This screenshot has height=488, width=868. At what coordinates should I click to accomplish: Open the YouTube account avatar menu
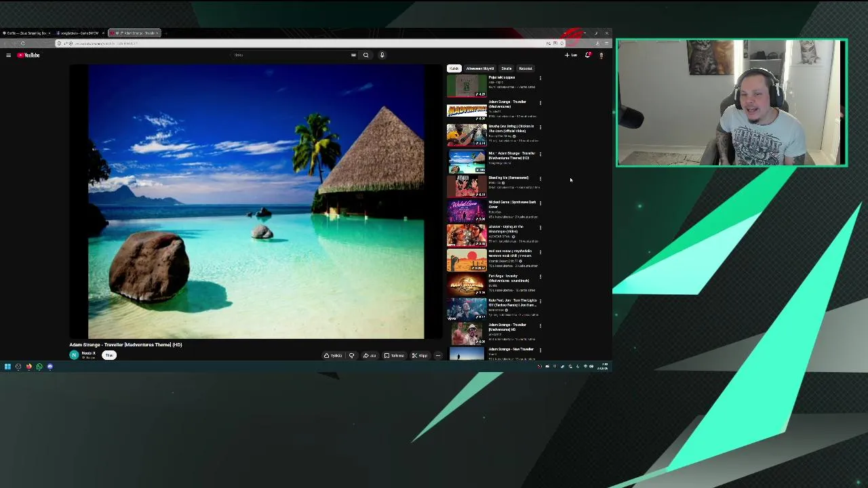click(x=601, y=55)
